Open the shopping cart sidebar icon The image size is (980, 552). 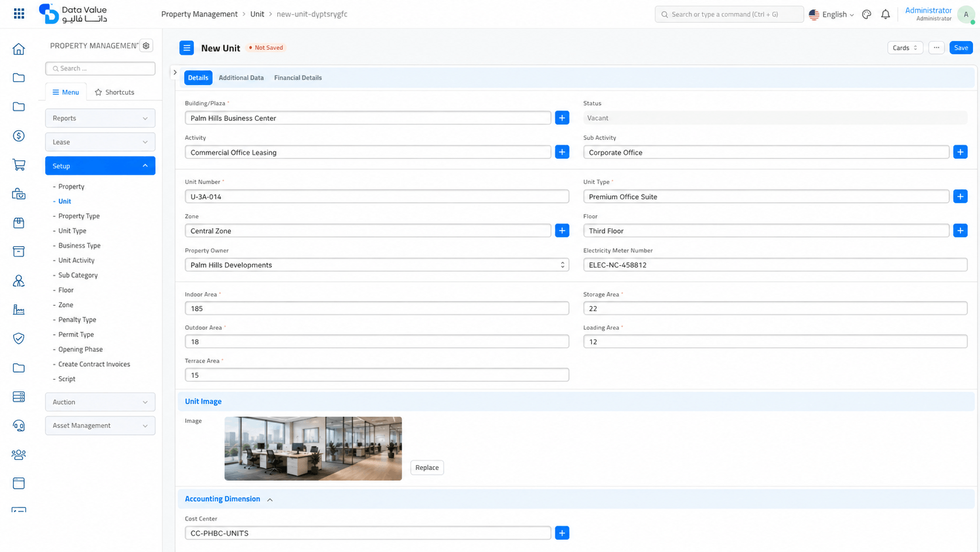[x=19, y=165]
